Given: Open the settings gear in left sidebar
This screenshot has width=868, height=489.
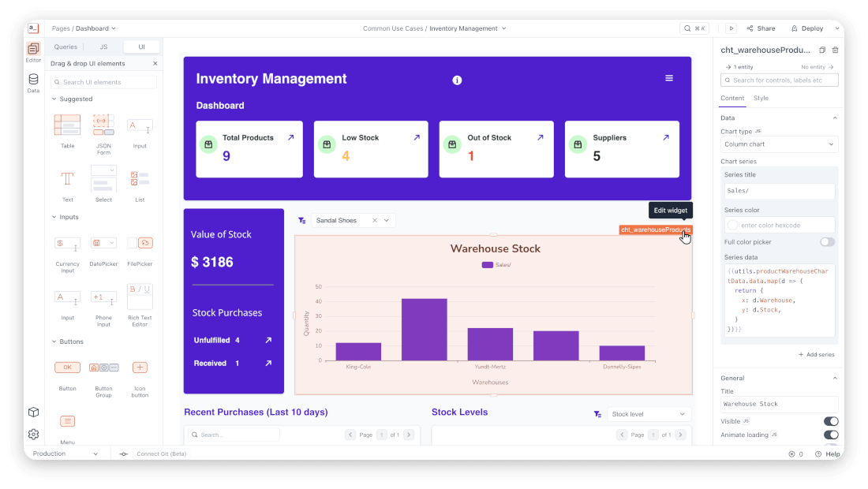Looking at the screenshot, I should point(33,434).
